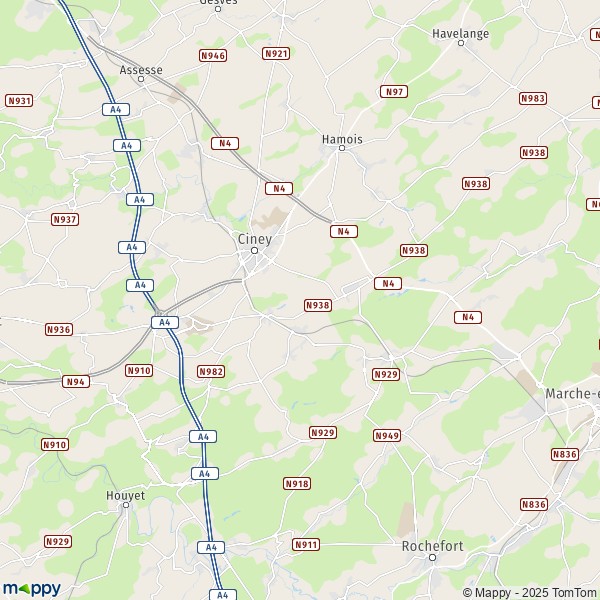Select the Rochefort town marker

coord(432,558)
